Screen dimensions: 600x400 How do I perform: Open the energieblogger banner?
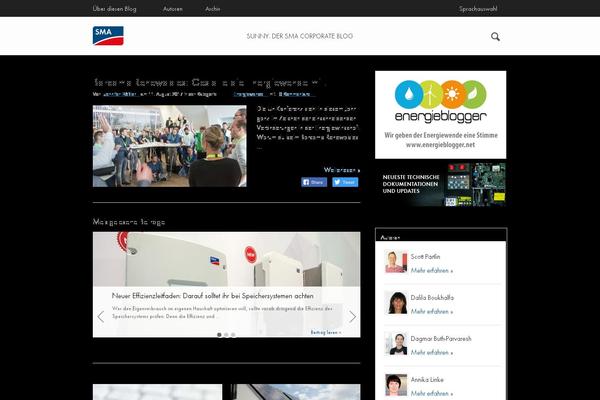[x=440, y=114]
